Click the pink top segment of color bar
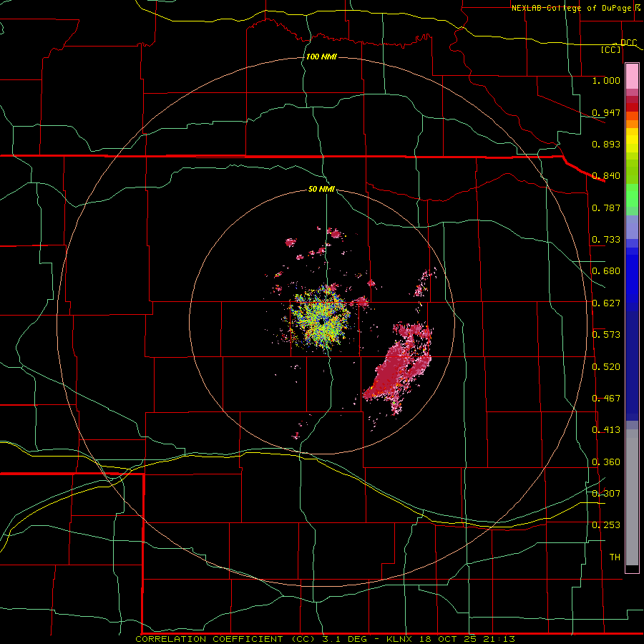Screen dimensions: 644x644 pos(632,76)
